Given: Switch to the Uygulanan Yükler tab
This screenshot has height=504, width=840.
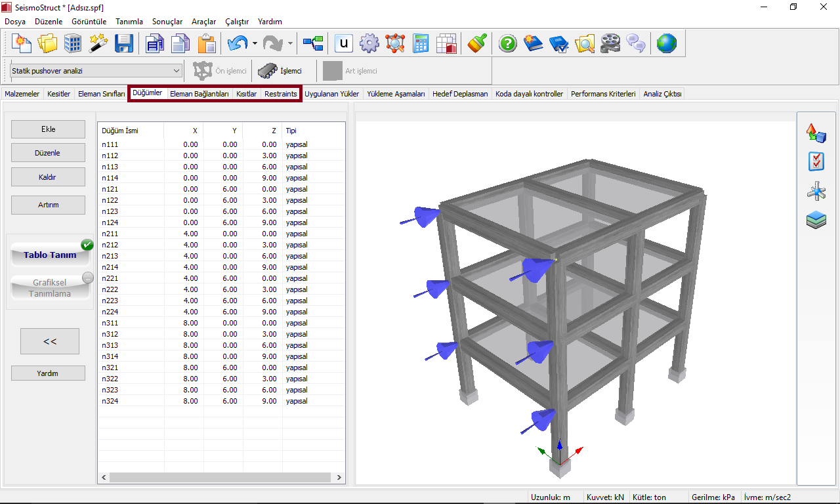Looking at the screenshot, I should [331, 94].
